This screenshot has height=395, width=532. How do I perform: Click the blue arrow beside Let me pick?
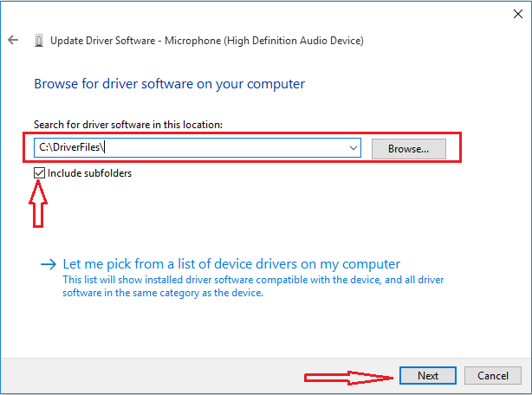(x=49, y=264)
